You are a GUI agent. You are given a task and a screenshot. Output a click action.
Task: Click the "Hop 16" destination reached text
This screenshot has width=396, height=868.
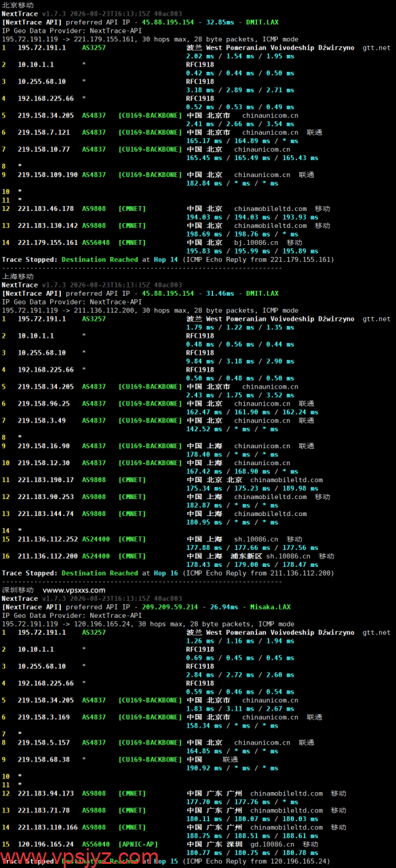pos(166,573)
